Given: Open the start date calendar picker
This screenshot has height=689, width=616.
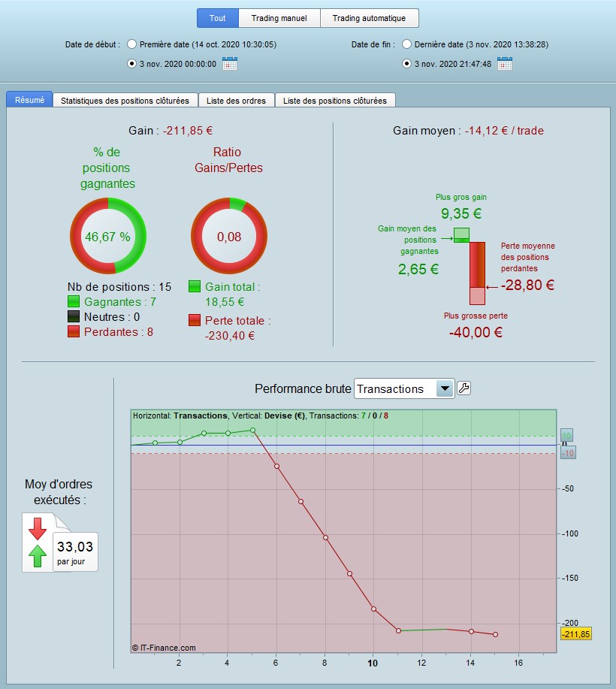Looking at the screenshot, I should tap(230, 64).
